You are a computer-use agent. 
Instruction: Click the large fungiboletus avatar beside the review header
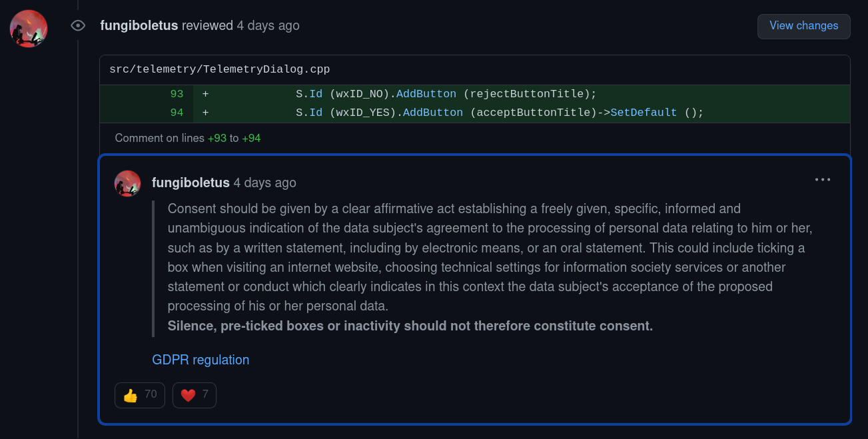coord(29,29)
